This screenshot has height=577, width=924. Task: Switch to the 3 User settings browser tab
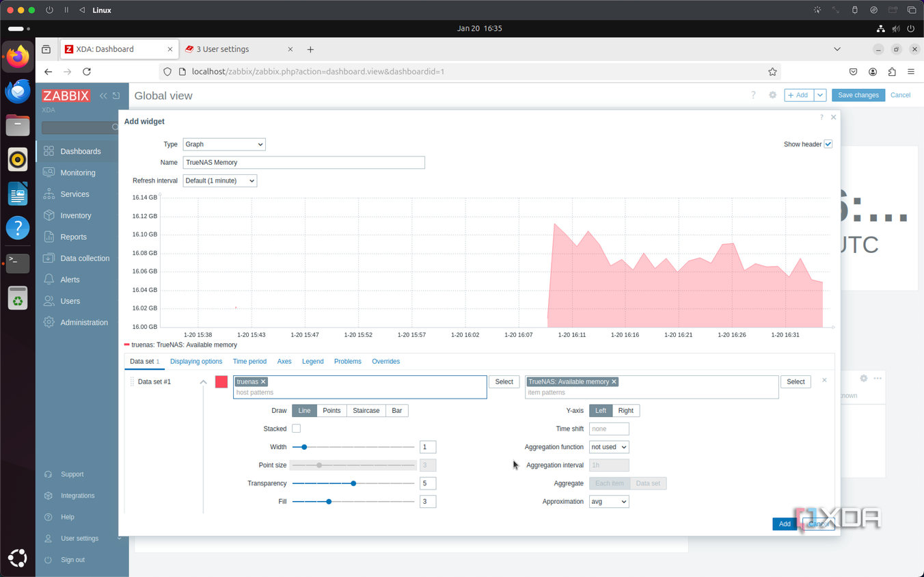coord(239,49)
